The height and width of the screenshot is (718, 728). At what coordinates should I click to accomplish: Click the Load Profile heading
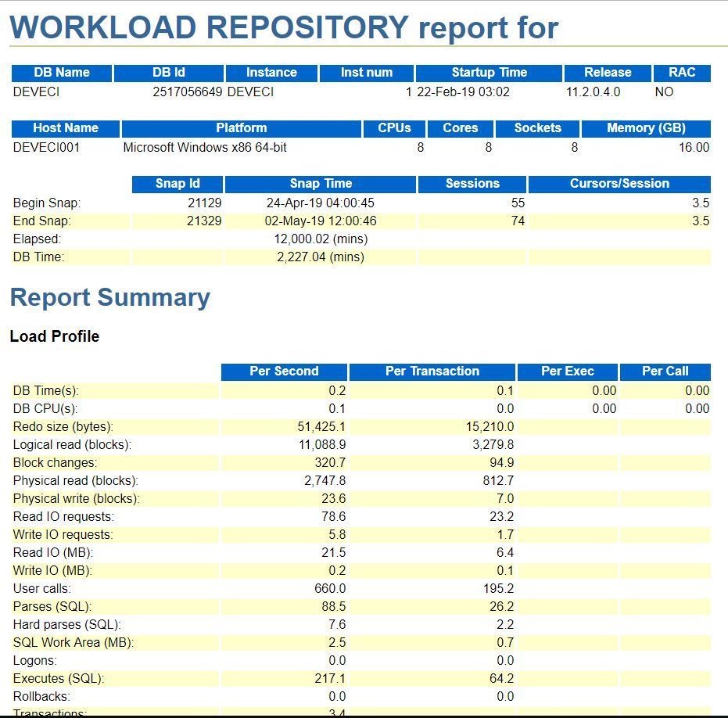pos(54,336)
